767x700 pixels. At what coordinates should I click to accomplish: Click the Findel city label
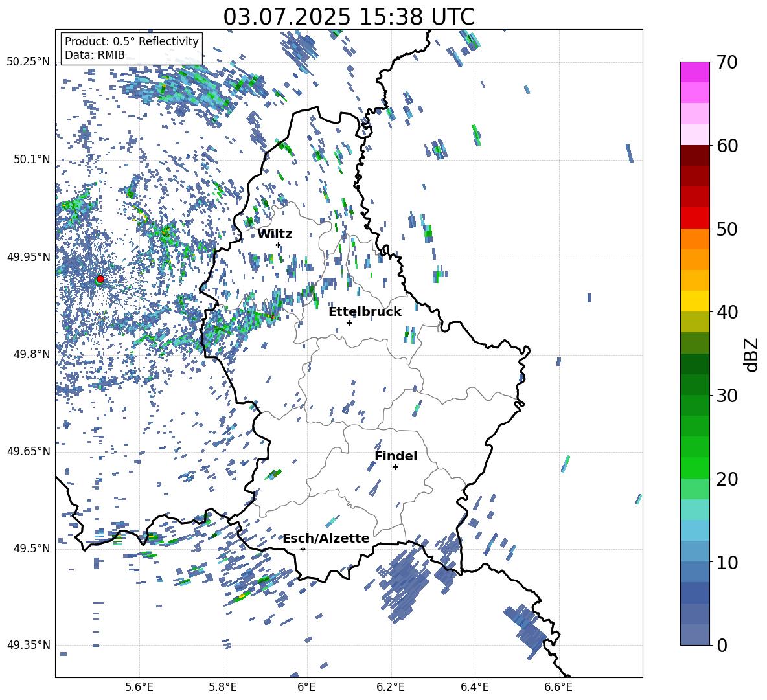click(x=396, y=456)
